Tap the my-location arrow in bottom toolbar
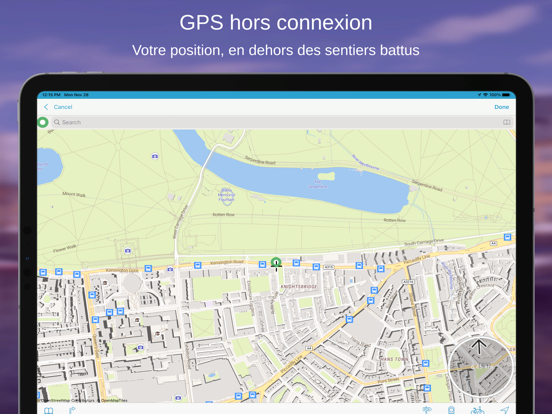552x414 pixels. [504, 410]
